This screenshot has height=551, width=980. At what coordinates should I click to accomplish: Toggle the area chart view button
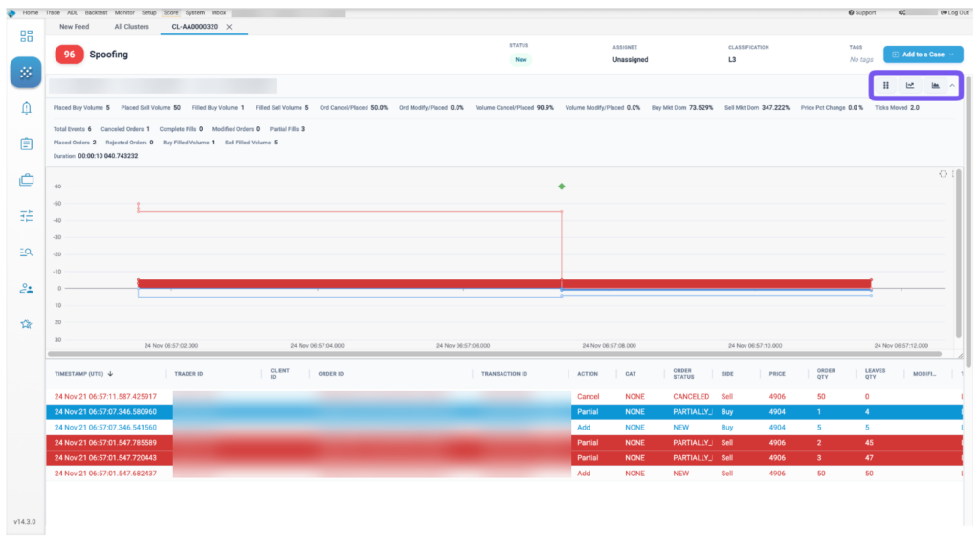click(935, 85)
